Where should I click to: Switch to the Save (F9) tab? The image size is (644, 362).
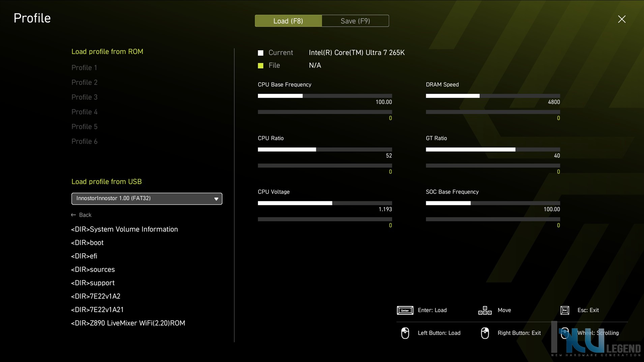pos(355,21)
